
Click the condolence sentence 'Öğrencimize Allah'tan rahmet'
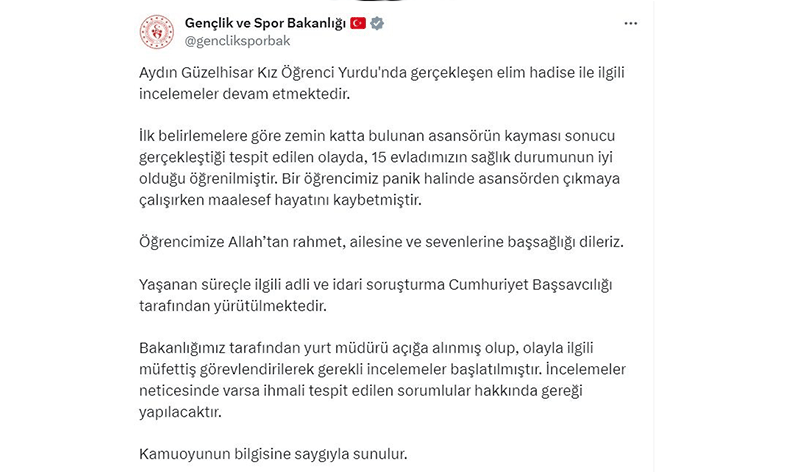[381, 242]
